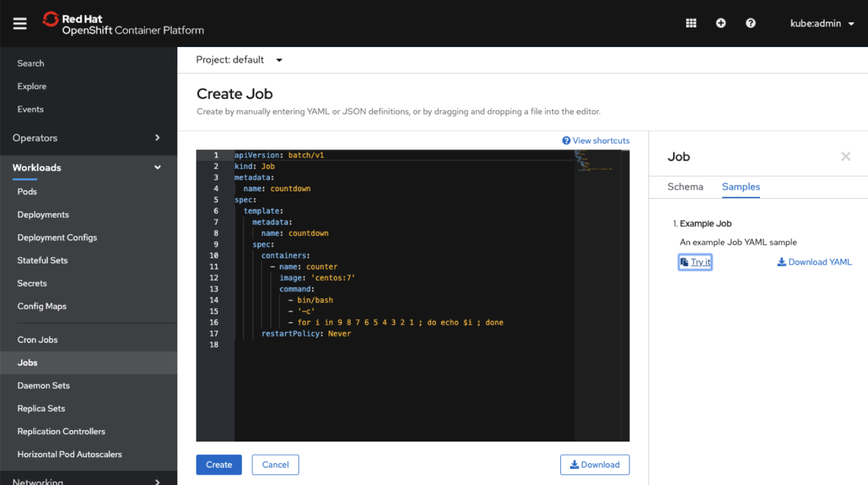Open the help question mark icon
Screen dimensions: 868x485
750,23
